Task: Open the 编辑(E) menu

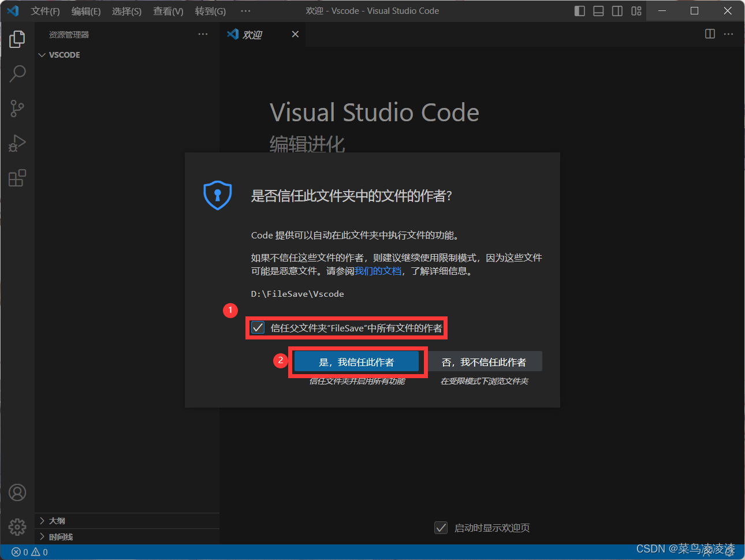Action: pos(85,11)
